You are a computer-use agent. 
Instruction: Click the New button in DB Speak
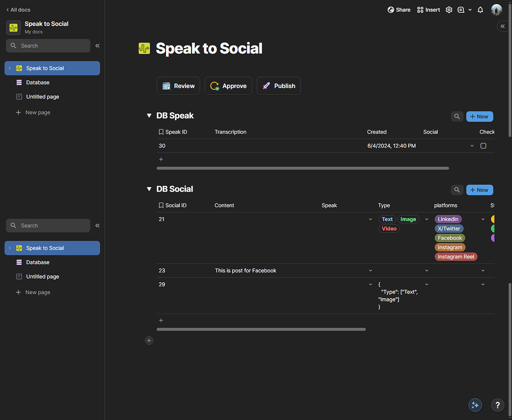[x=479, y=116]
